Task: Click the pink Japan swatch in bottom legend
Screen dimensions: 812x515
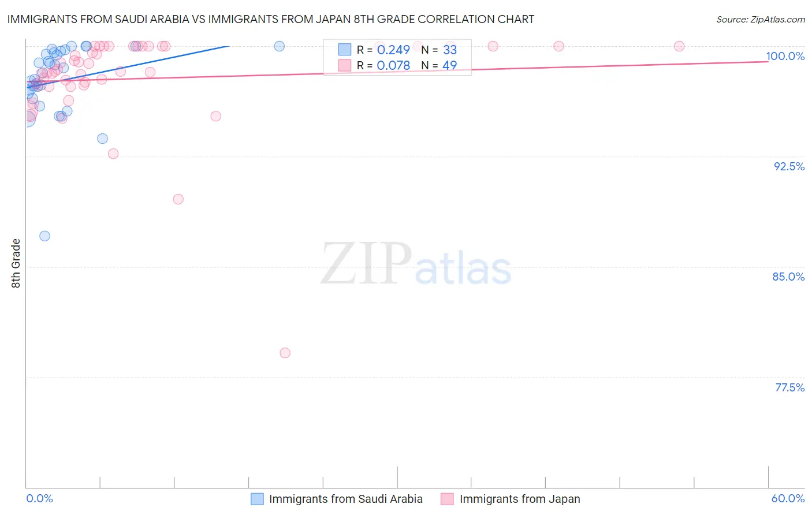Action: point(447,499)
